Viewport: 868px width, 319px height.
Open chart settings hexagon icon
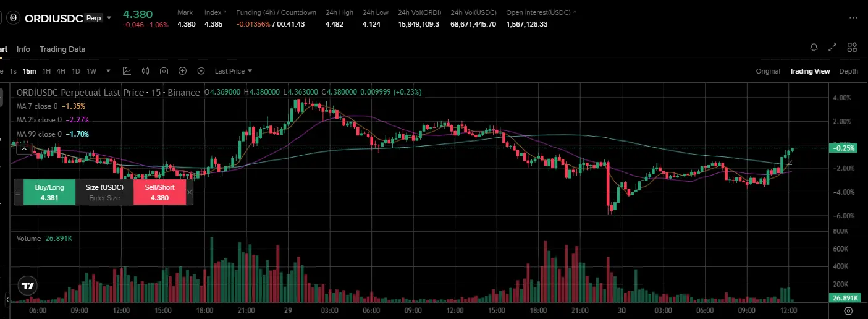pos(201,71)
